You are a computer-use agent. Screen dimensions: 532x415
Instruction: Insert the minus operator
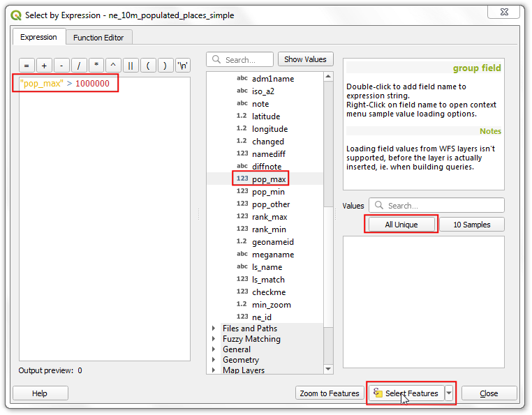[61, 66]
